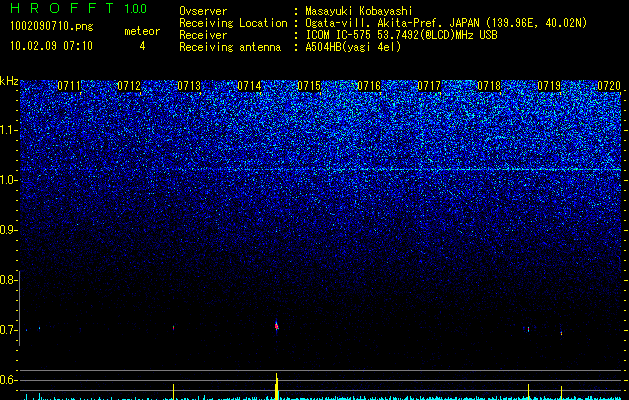Click the A504HB(yagi 4el) antenna text
This screenshot has width=629, height=400.
[x=353, y=47]
